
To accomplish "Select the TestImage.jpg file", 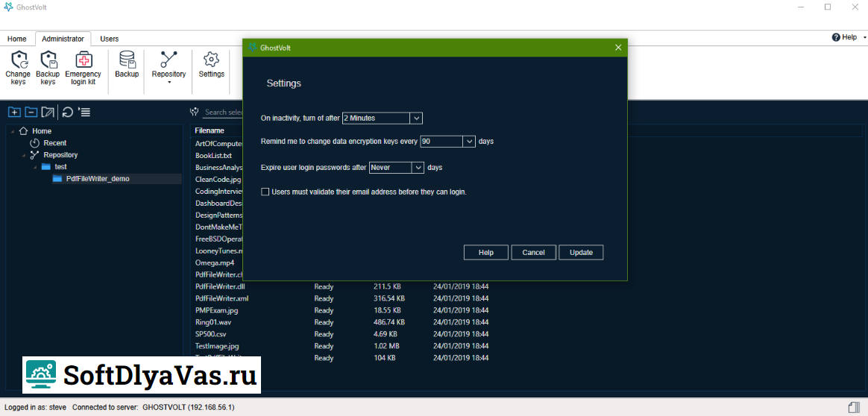I will tap(217, 346).
